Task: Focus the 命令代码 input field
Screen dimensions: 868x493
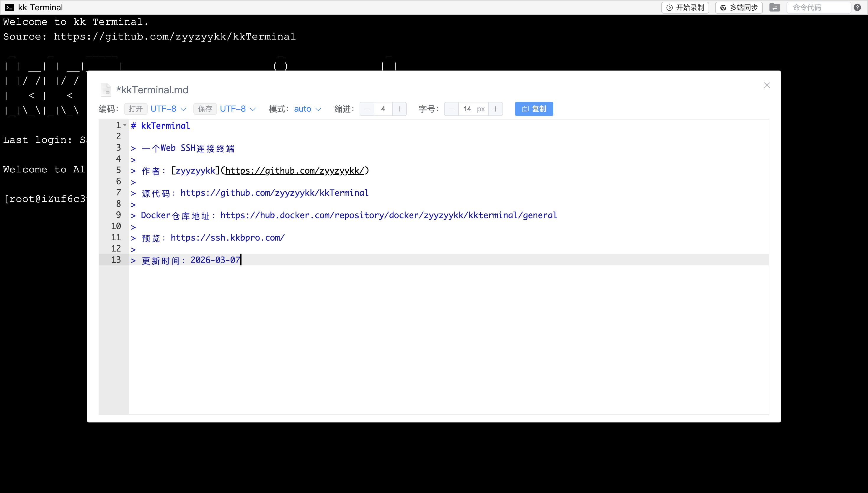Action: tap(819, 7)
